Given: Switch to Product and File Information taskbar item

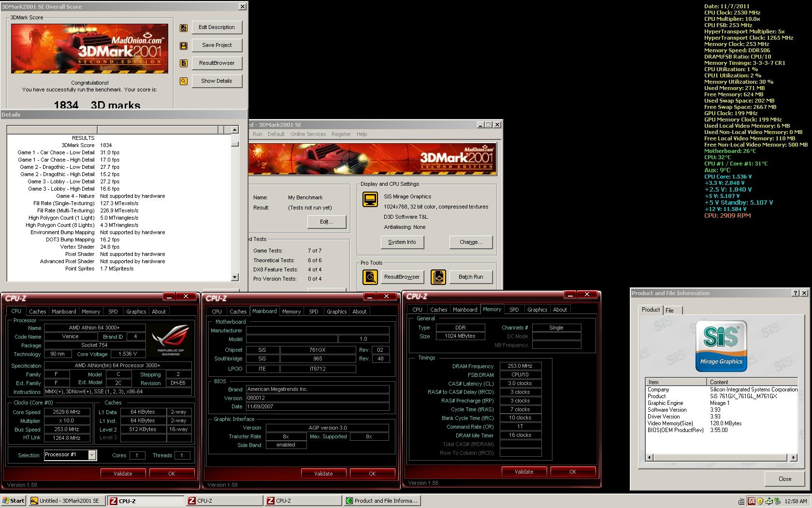Looking at the screenshot, I should 382,501.
